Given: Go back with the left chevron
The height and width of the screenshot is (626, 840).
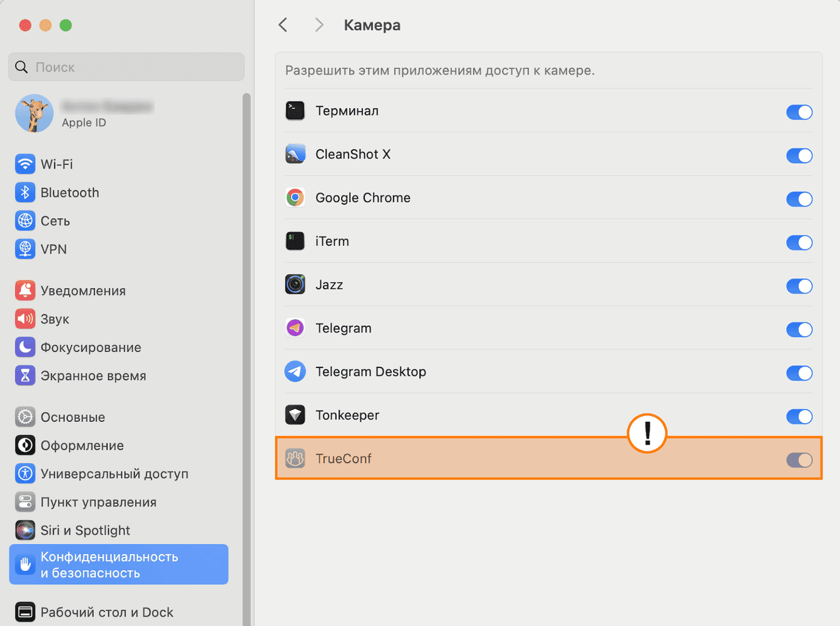Looking at the screenshot, I should pos(283,25).
